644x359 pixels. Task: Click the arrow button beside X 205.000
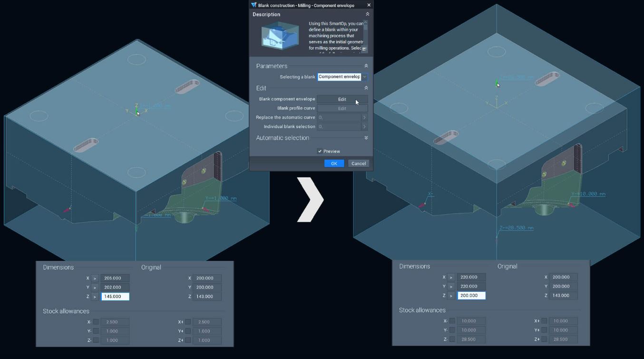click(x=95, y=279)
